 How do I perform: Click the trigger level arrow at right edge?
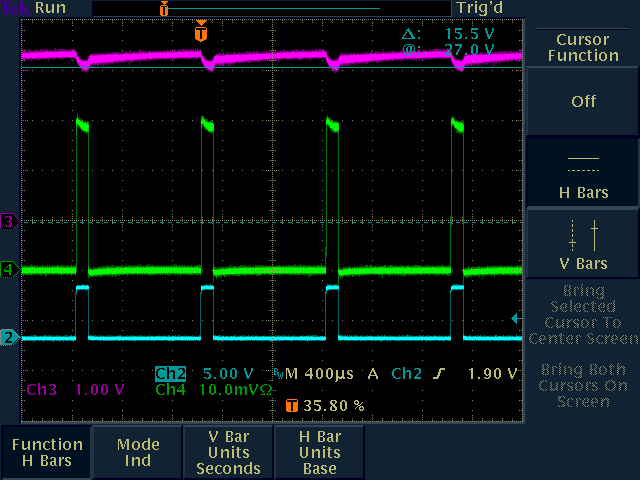click(516, 318)
